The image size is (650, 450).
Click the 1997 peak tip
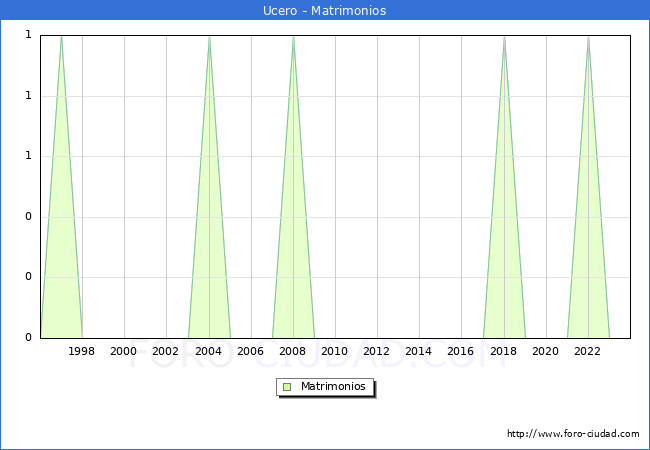[61, 37]
